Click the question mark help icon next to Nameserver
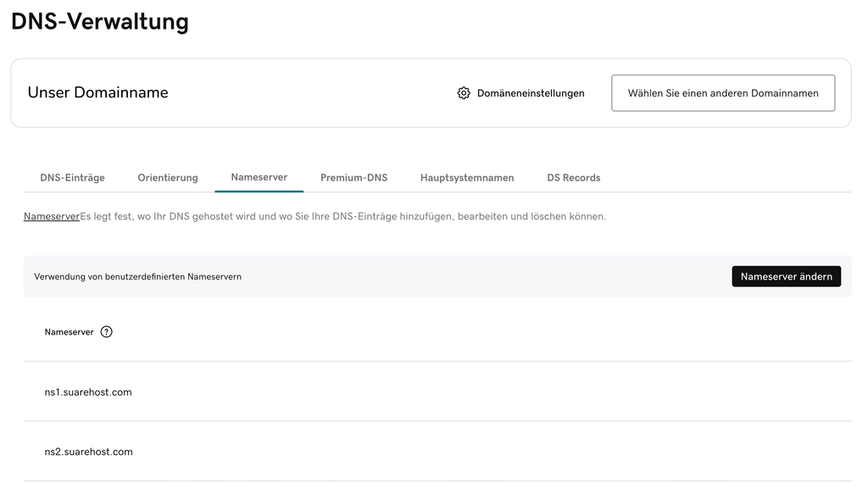Image resolution: width=868 pixels, height=499 pixels. tap(106, 332)
